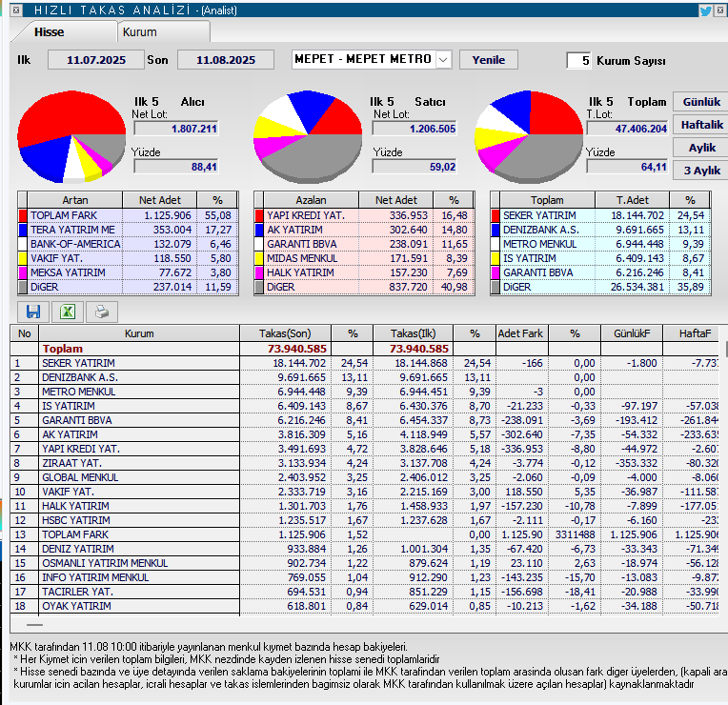Select the INFO YATIRIM MENKUL row
This screenshot has width=728, height=705.
tap(364, 578)
